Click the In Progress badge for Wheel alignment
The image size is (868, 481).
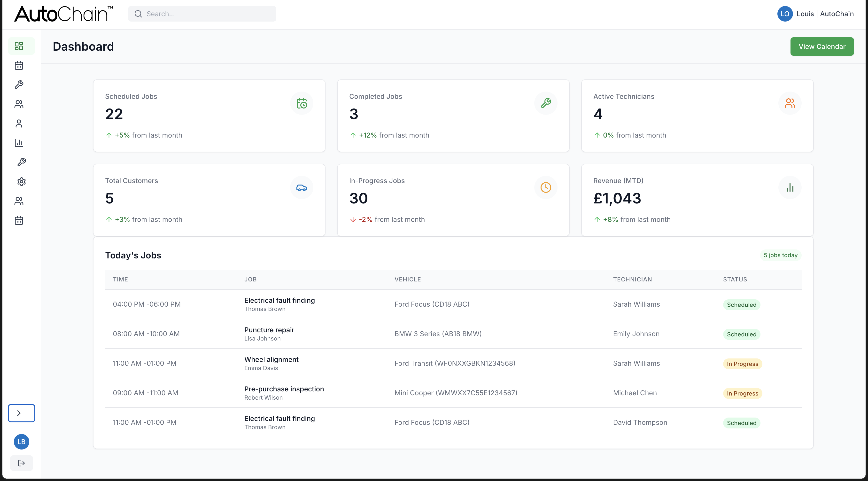point(742,364)
